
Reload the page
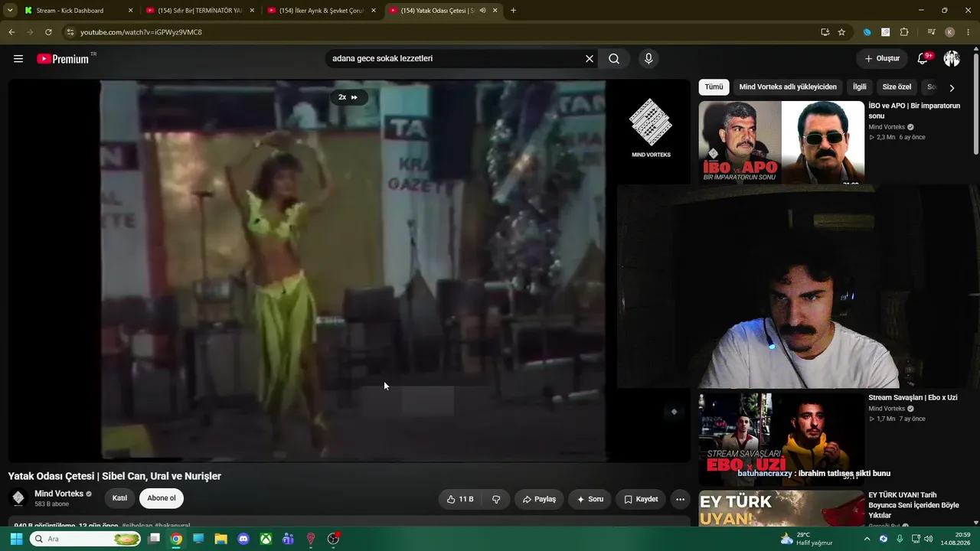click(48, 32)
